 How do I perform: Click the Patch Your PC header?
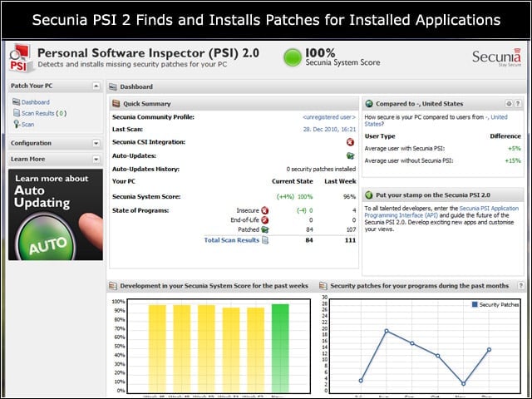[32, 86]
